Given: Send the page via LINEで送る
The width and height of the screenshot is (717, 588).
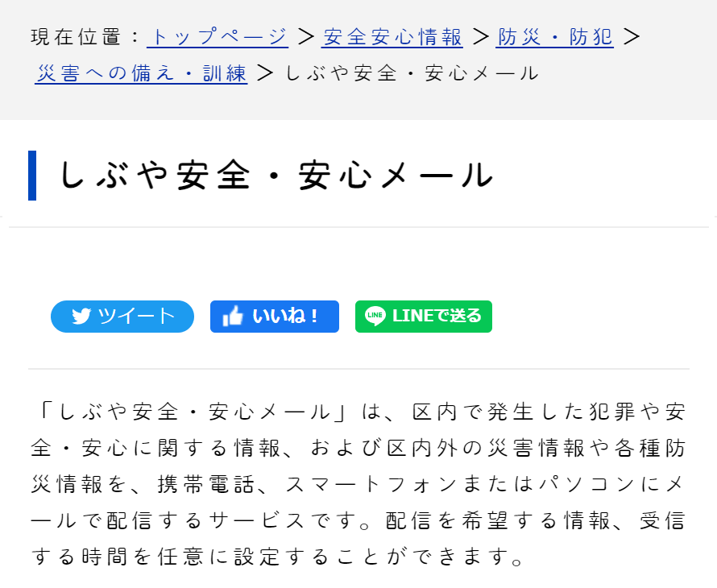Looking at the screenshot, I should pyautogui.click(x=424, y=317).
